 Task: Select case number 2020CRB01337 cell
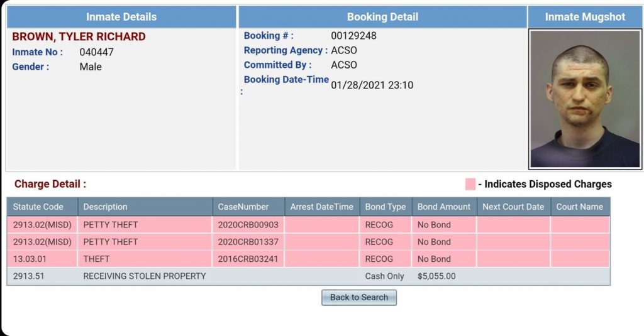(x=248, y=242)
